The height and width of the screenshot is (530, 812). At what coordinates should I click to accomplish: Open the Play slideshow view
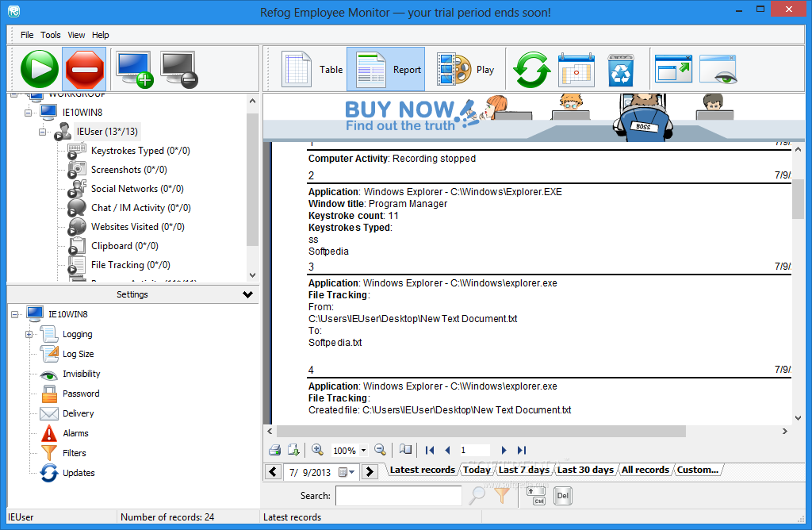pos(465,69)
